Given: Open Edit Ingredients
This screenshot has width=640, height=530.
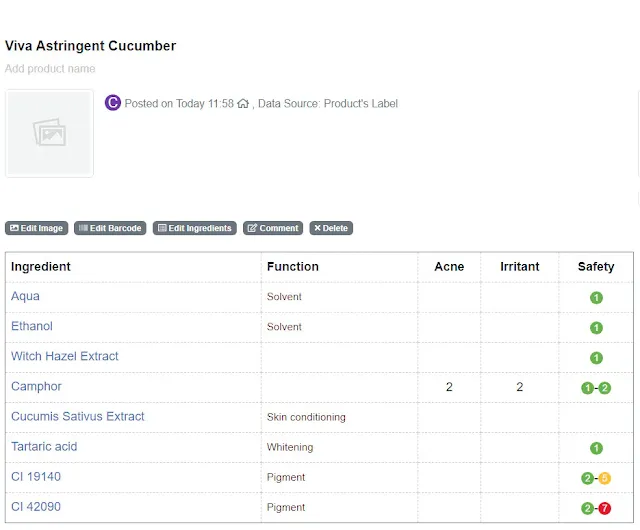Looking at the screenshot, I should click(195, 228).
